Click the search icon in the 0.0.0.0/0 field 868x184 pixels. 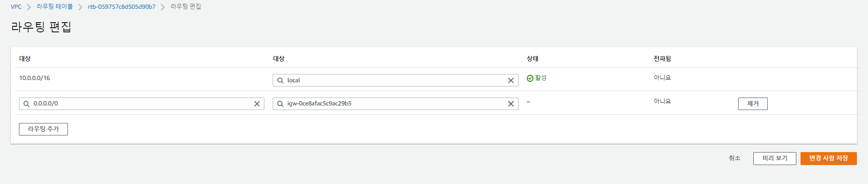point(26,104)
